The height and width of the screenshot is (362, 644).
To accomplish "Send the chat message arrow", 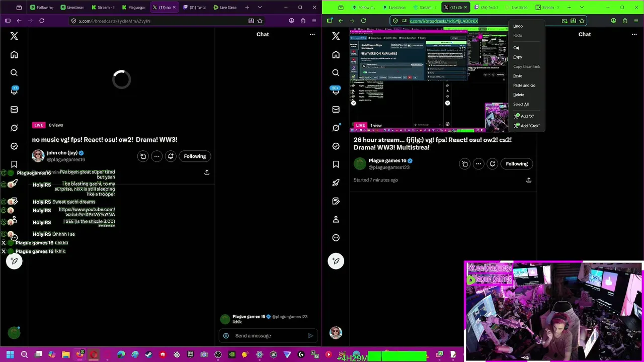I will point(310,336).
